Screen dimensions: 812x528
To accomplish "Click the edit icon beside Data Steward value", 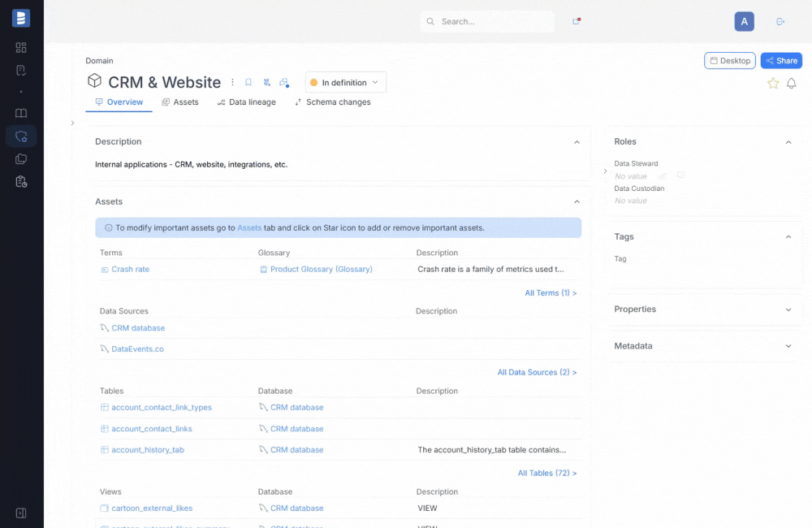I will (x=663, y=176).
